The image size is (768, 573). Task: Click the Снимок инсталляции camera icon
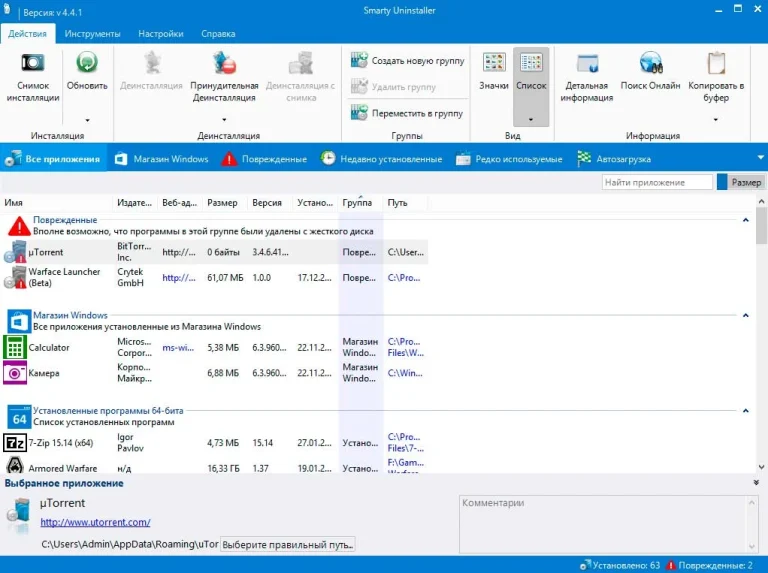33,63
